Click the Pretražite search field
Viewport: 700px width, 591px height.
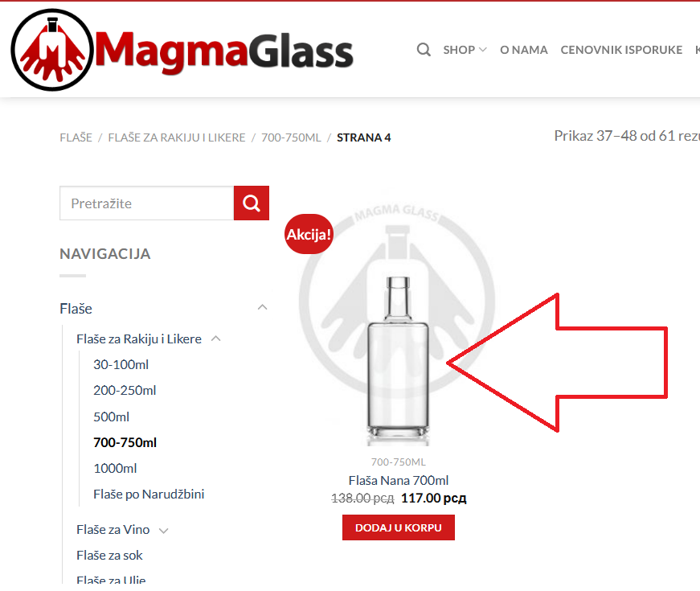pos(147,203)
